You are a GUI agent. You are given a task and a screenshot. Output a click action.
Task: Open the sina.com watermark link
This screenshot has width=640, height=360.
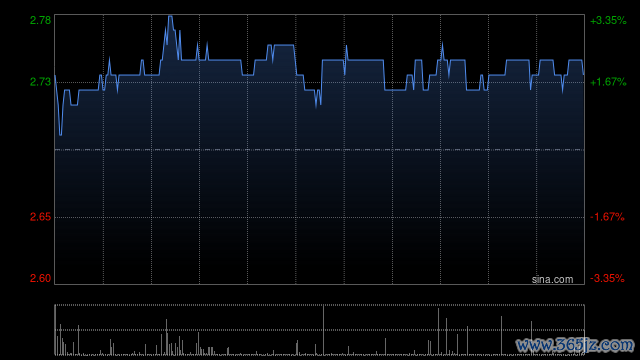click(x=552, y=280)
